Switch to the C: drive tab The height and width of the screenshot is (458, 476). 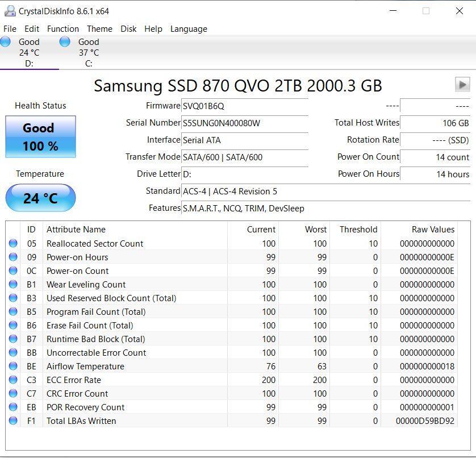point(89,52)
